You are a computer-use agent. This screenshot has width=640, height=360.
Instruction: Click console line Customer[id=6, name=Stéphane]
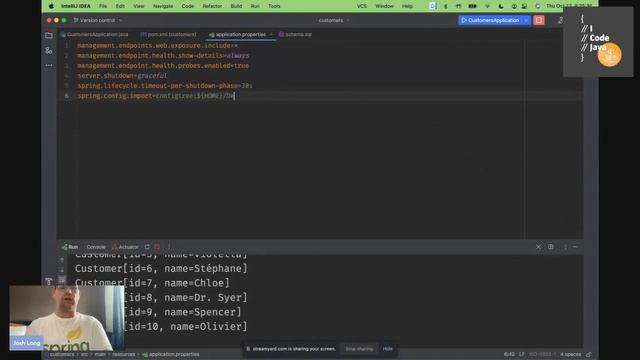[161, 269]
